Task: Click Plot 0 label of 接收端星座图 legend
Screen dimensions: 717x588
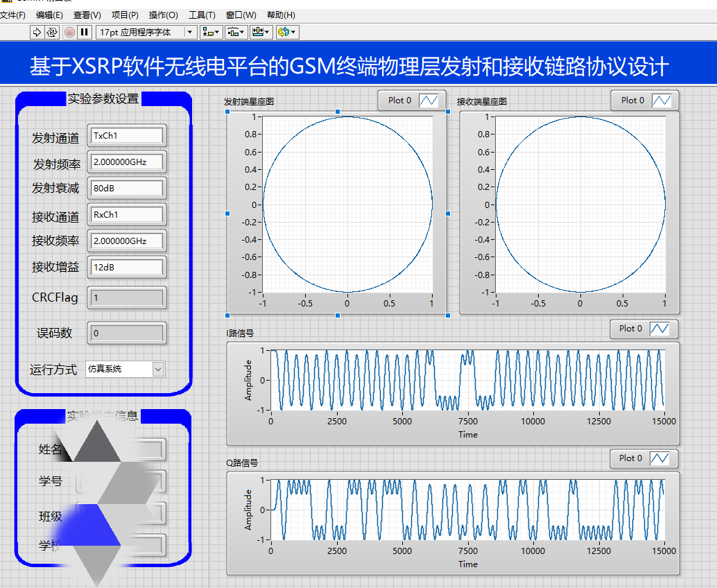Action: point(632,100)
